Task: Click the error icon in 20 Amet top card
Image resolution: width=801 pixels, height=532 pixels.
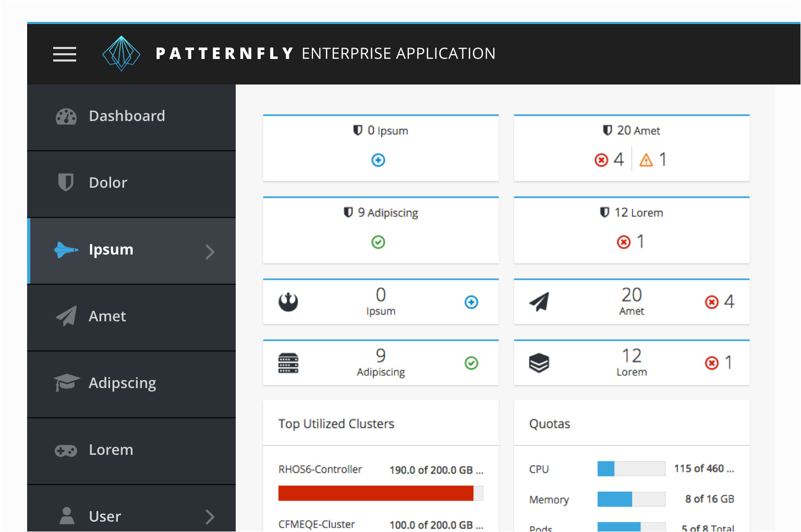Action: coord(601,160)
